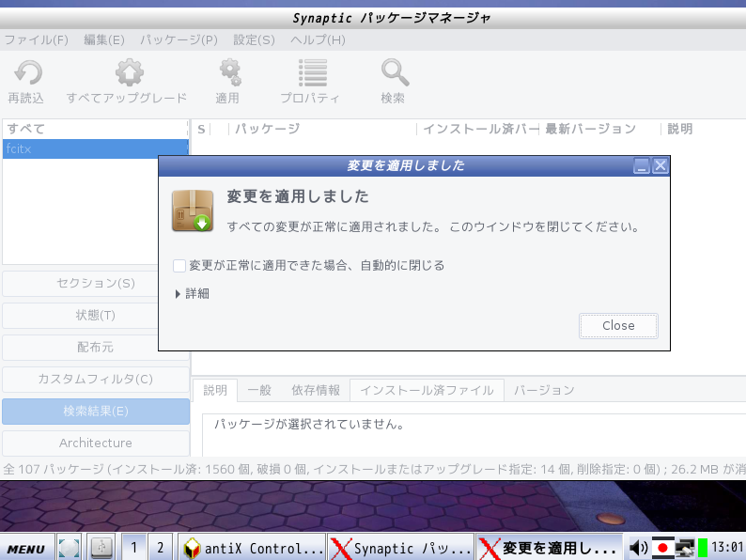
Task: Click the package box icon in dialog
Action: [x=193, y=210]
